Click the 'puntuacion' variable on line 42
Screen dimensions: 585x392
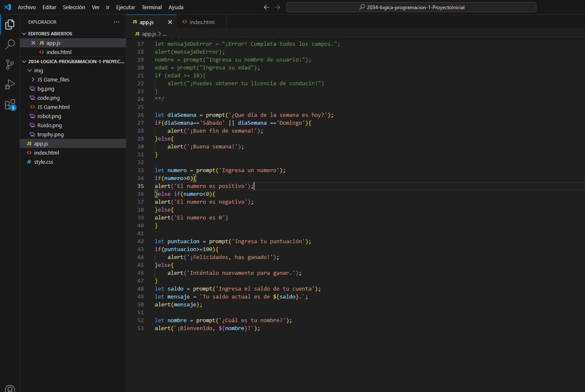[183, 241]
